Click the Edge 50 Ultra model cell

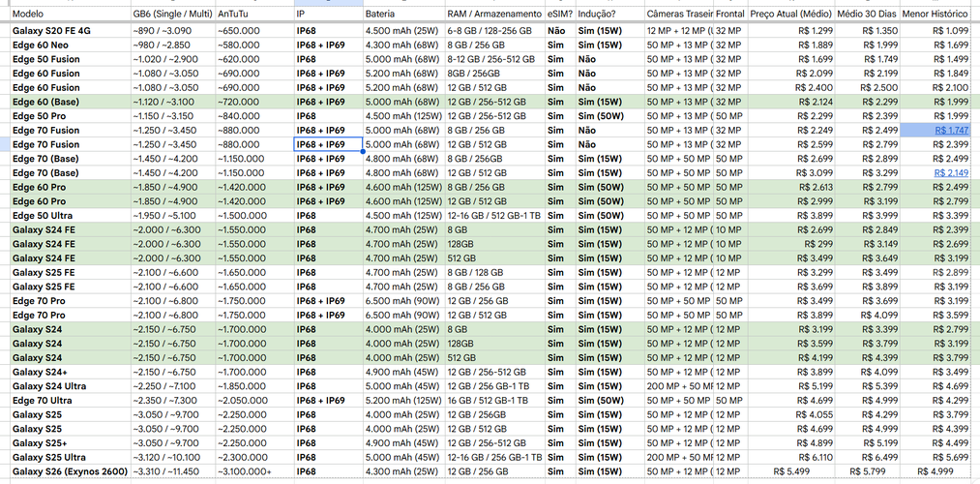pos(70,215)
